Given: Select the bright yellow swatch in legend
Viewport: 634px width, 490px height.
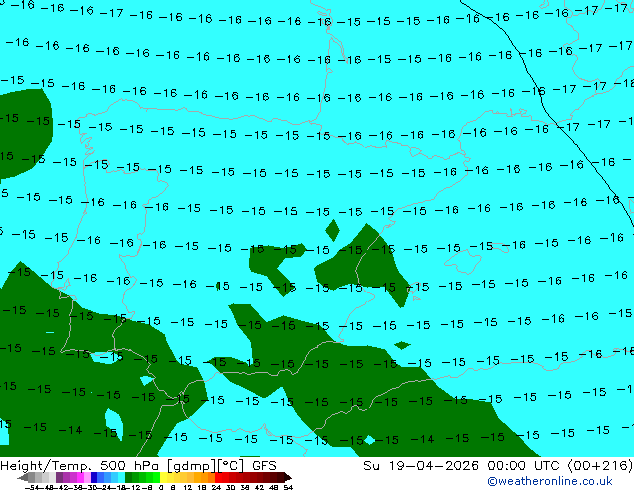Looking at the screenshot, I should (163, 477).
